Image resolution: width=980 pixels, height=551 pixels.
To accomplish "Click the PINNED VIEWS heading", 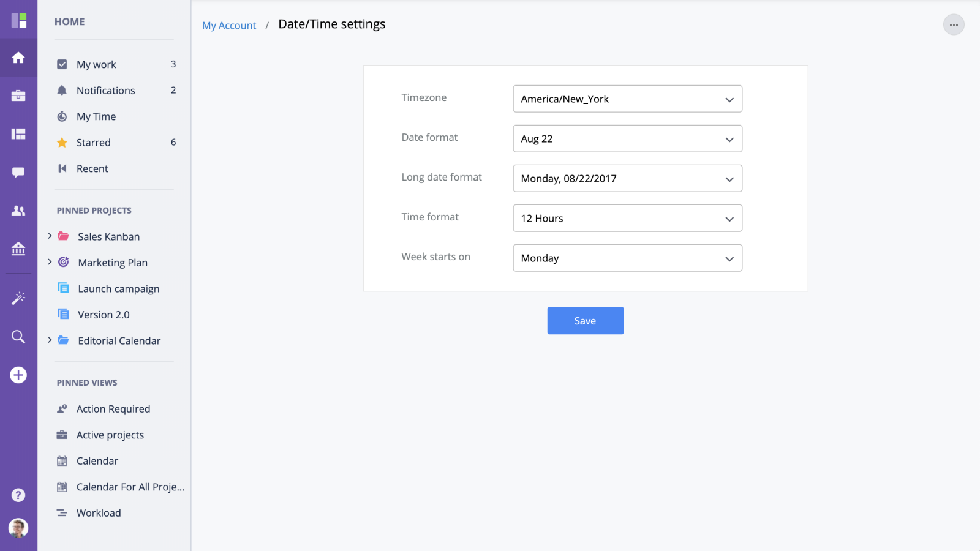I will tap(87, 383).
